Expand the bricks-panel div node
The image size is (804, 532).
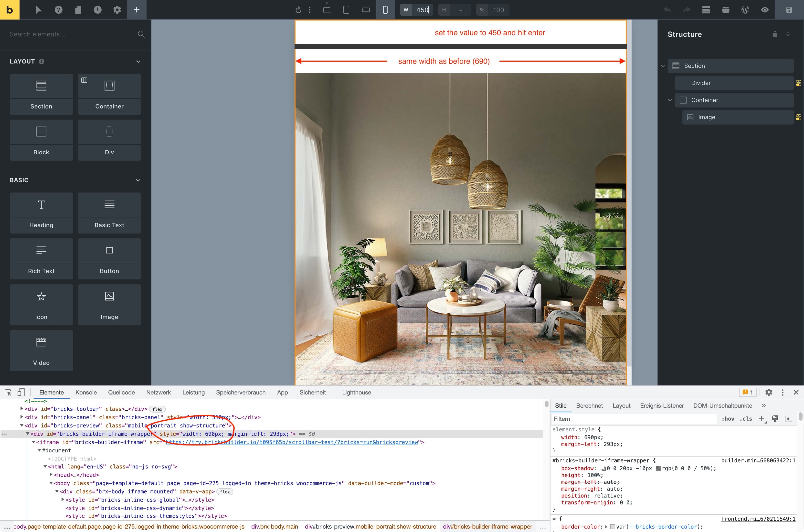[x=22, y=417]
